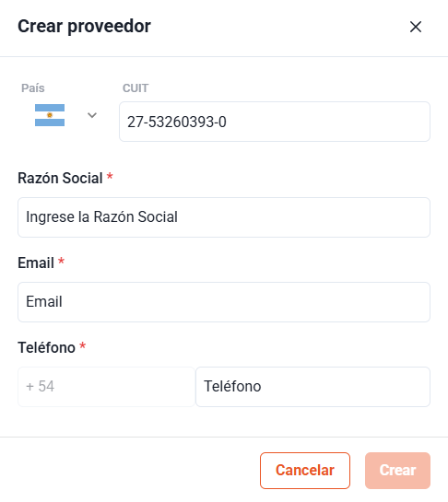
Task: Click the red asterisk beside Teléfono label
Action: point(83,345)
